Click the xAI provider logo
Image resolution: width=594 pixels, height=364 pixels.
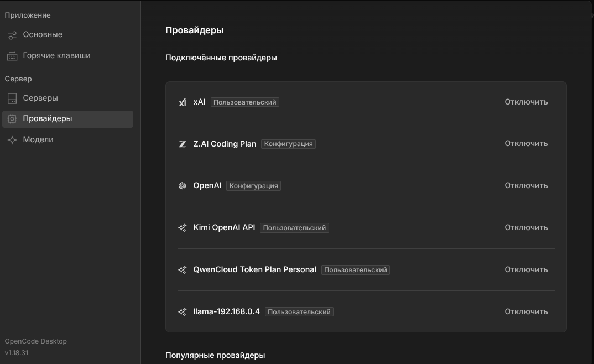pyautogui.click(x=182, y=102)
